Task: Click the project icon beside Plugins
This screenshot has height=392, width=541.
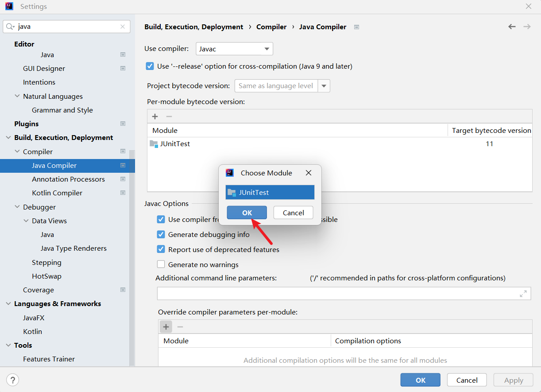Action: (x=123, y=124)
